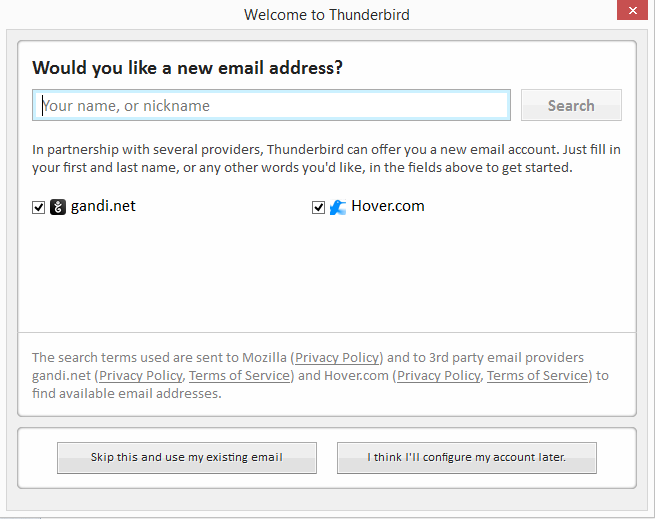Click the search terms disclaimer text
The height and width of the screenshot is (519, 655).
click(x=320, y=376)
